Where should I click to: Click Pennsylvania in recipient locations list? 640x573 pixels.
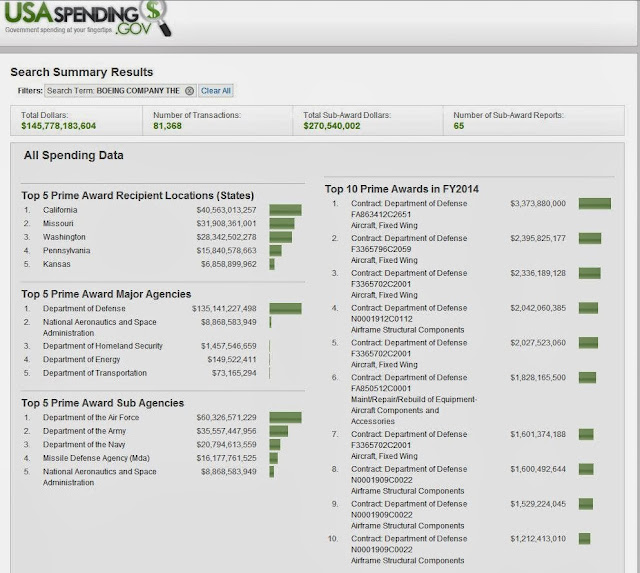(67, 251)
